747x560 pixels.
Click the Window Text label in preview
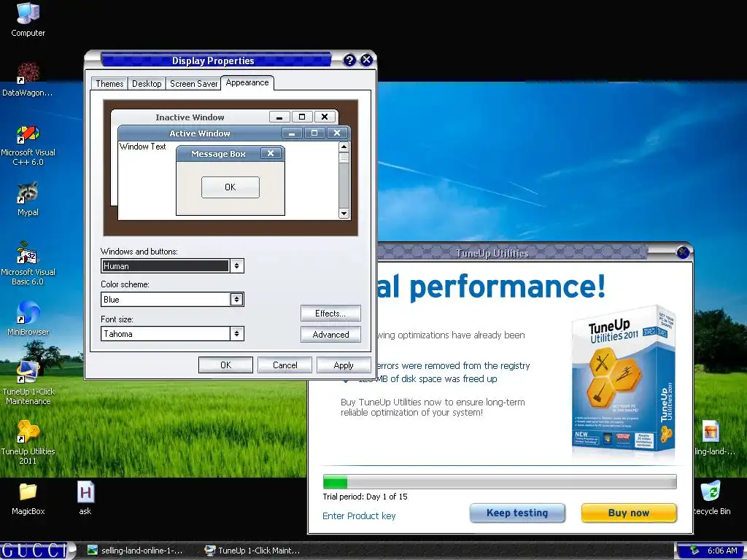pyautogui.click(x=142, y=147)
